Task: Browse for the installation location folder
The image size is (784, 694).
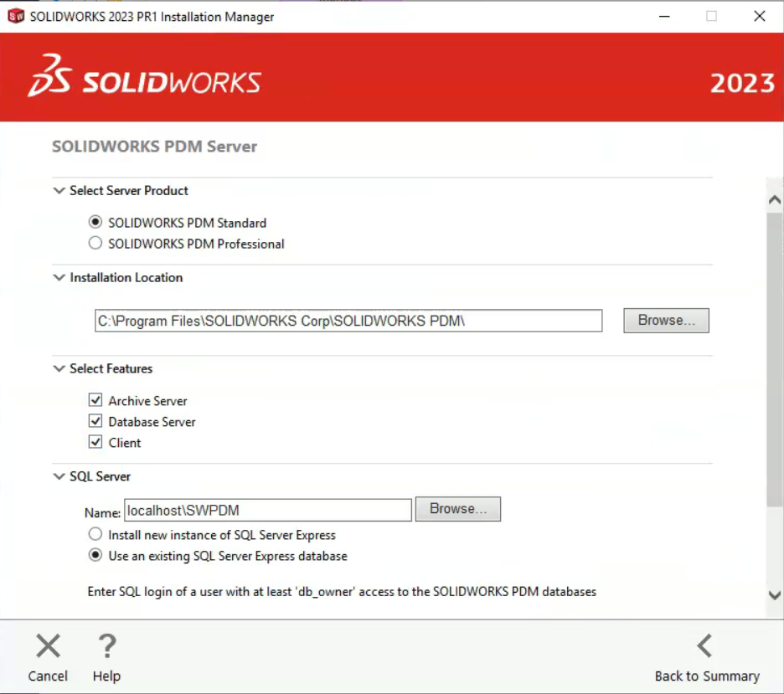Action: [666, 321]
